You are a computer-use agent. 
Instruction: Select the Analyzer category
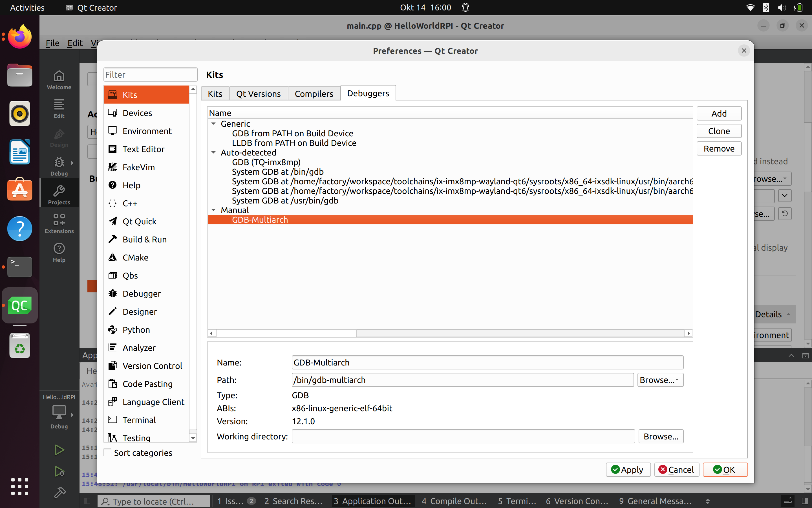(x=146, y=348)
